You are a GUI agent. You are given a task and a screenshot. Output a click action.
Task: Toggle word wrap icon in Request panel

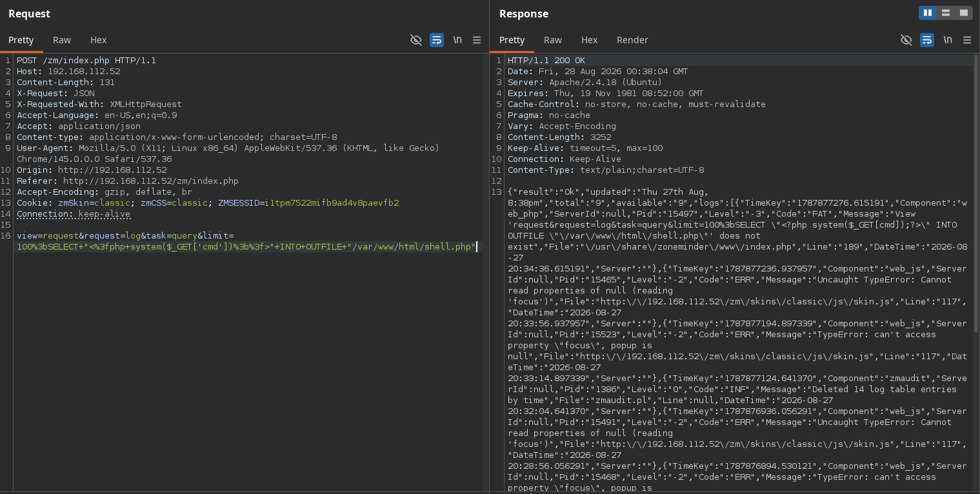437,40
